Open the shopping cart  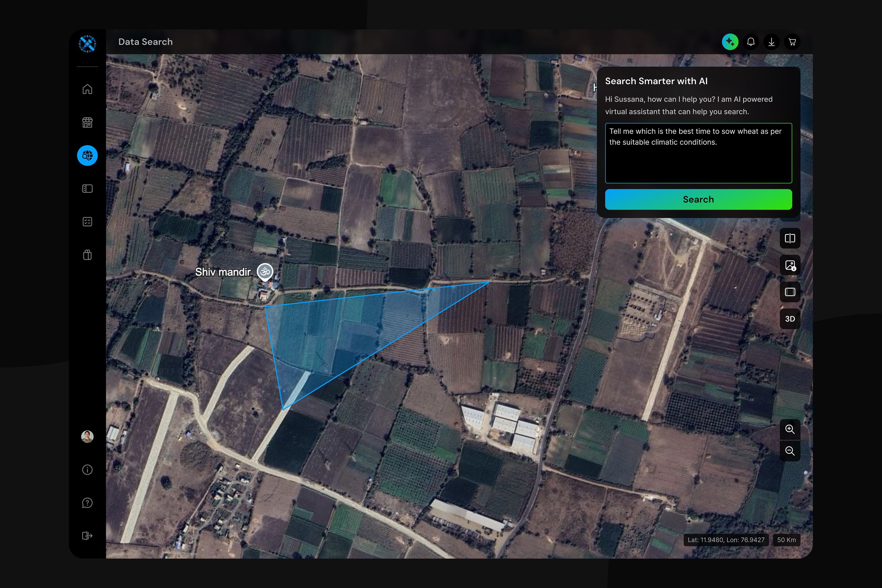(792, 42)
